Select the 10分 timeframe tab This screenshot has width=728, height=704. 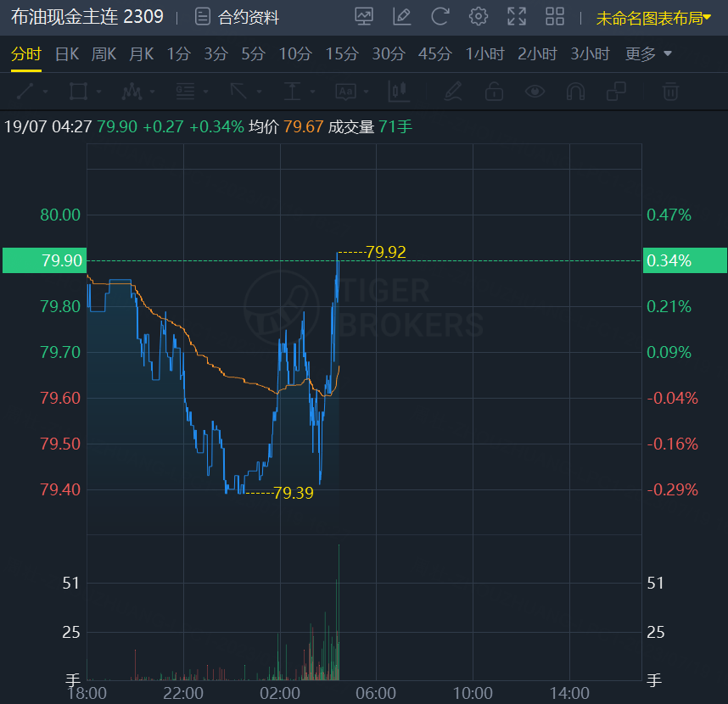coord(294,53)
